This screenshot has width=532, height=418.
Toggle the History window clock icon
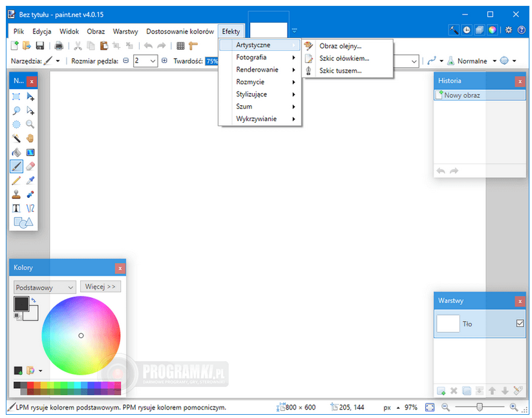467,30
